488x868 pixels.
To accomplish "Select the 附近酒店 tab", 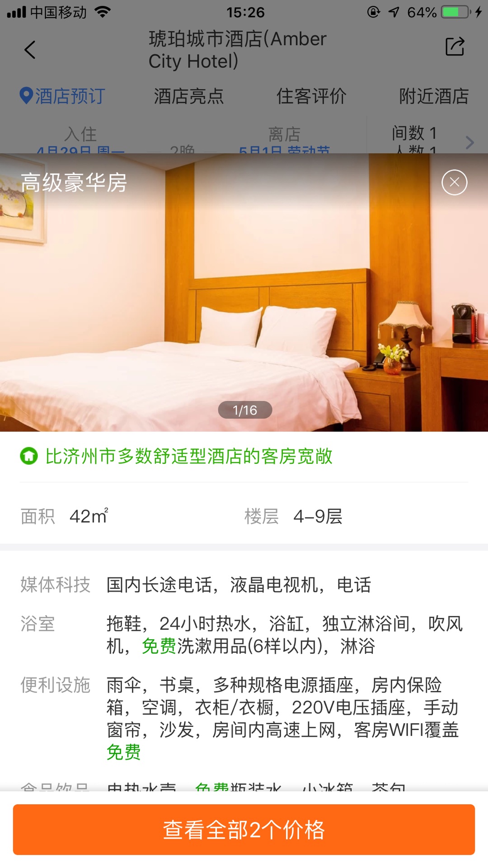I will pyautogui.click(x=434, y=96).
